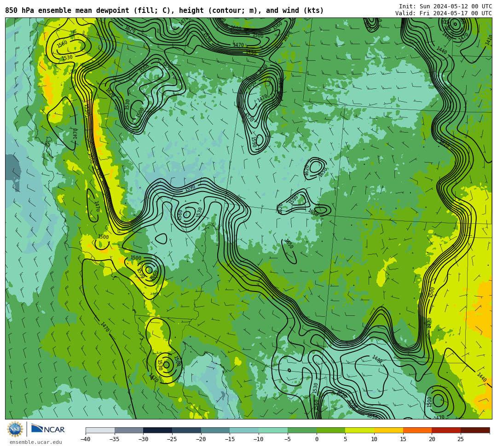Viewport: 497px width, 448px height.
Task: Click the ensemble.ucar.edu text
Action: click(36, 442)
